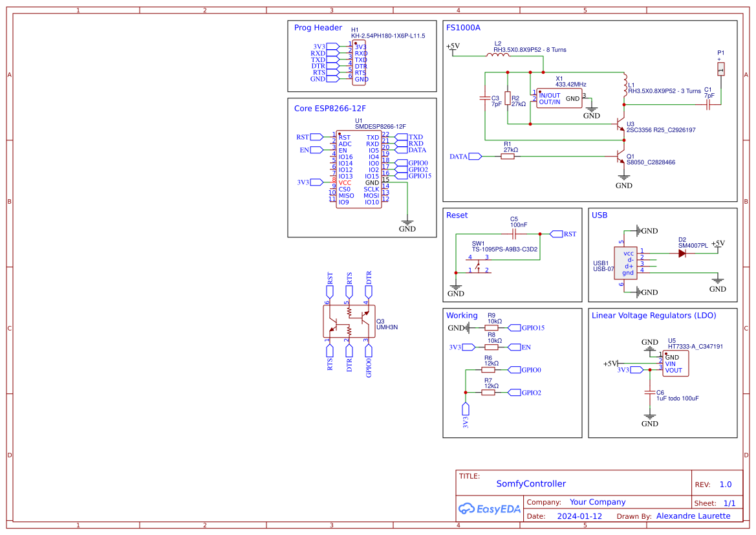Screen dimensions: 756x535
Task: Click the DATA net port beside R1
Action: (475, 156)
